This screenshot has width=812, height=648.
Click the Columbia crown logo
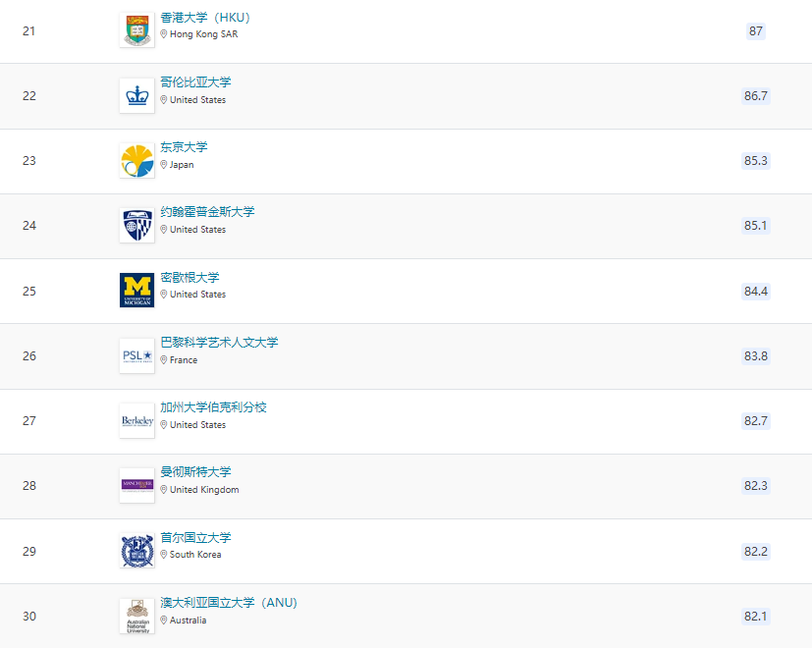(x=136, y=95)
